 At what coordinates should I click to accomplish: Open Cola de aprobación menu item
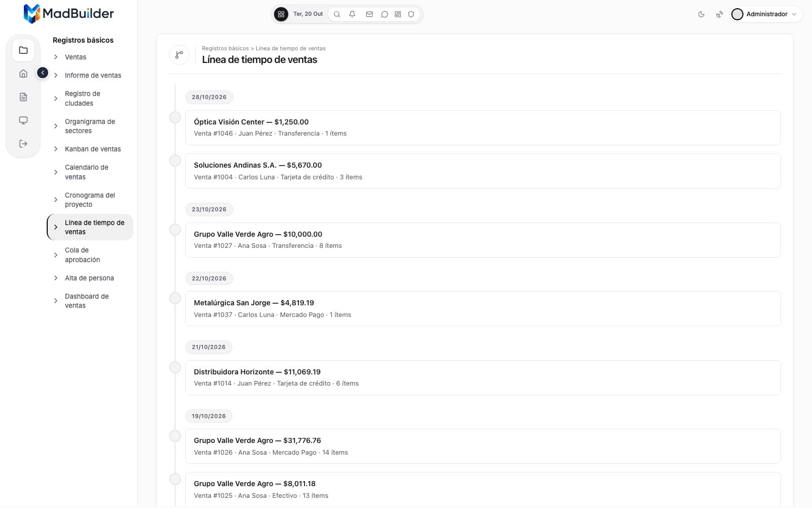pos(90,255)
